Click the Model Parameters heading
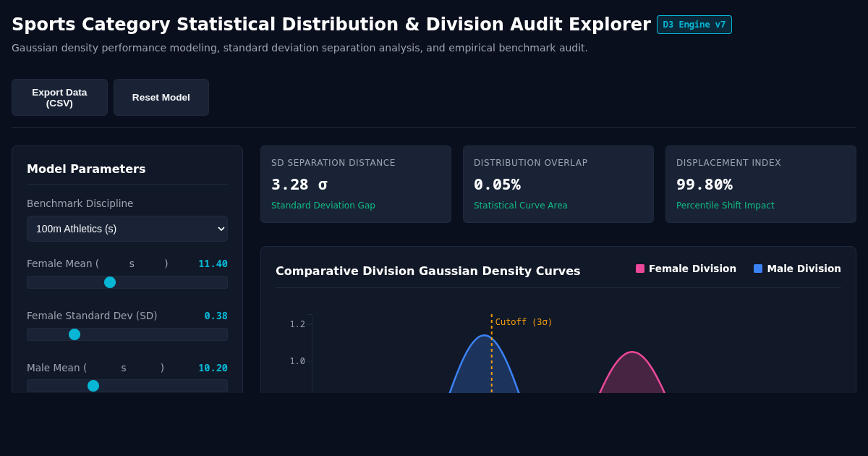868x456 pixels. (86, 169)
